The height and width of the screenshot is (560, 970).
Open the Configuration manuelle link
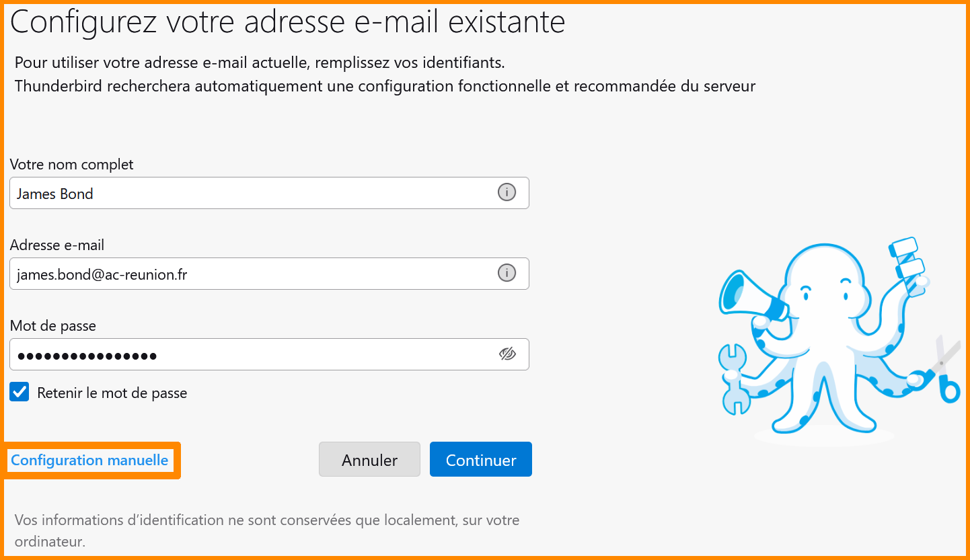coord(89,461)
